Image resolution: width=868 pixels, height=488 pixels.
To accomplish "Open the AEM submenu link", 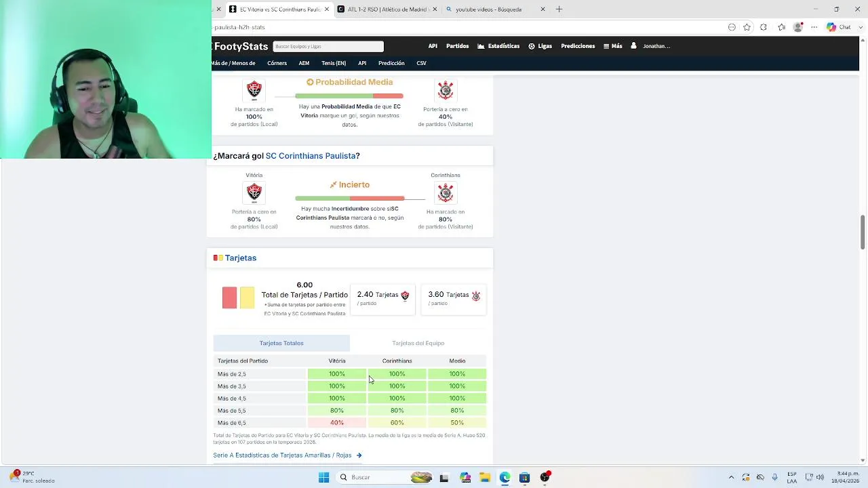I will (304, 63).
